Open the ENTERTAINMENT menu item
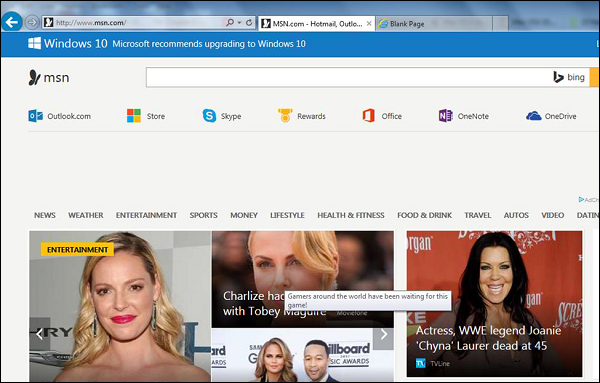Viewport: 600px width, 383px height. coord(147,215)
